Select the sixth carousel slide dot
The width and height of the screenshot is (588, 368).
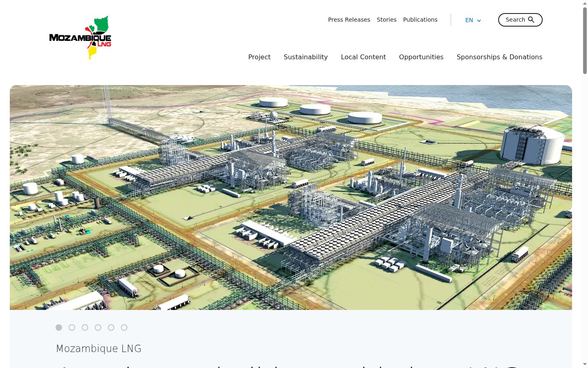[124, 328]
